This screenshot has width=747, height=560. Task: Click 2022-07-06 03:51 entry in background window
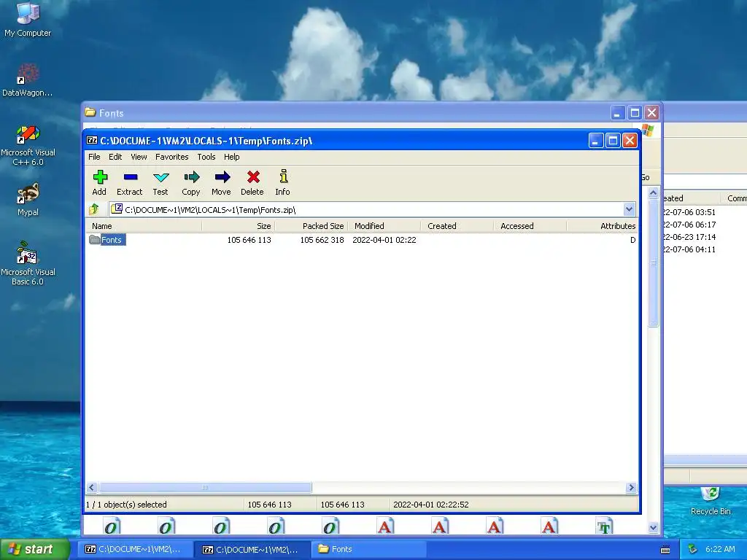click(689, 212)
